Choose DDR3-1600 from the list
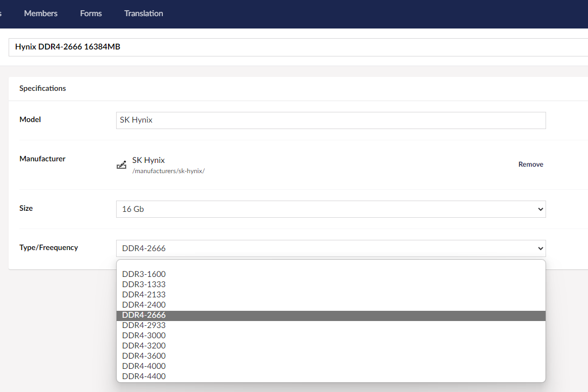The image size is (588, 392). click(x=331, y=274)
